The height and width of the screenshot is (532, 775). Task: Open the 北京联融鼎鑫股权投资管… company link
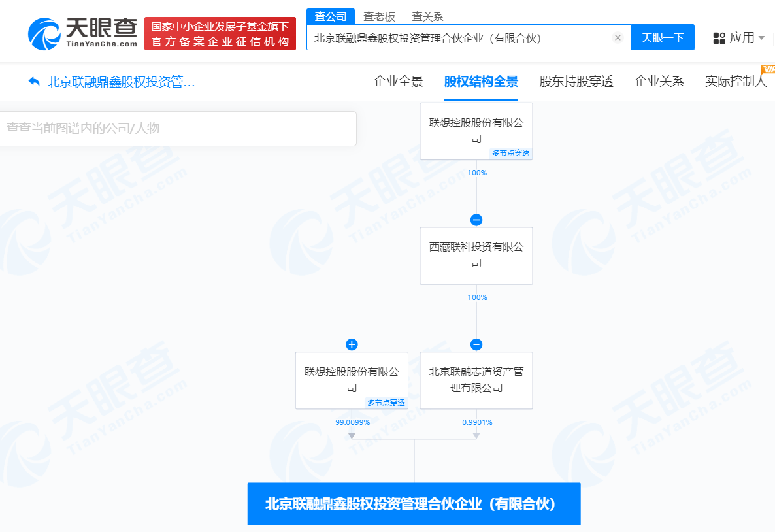coord(121,82)
